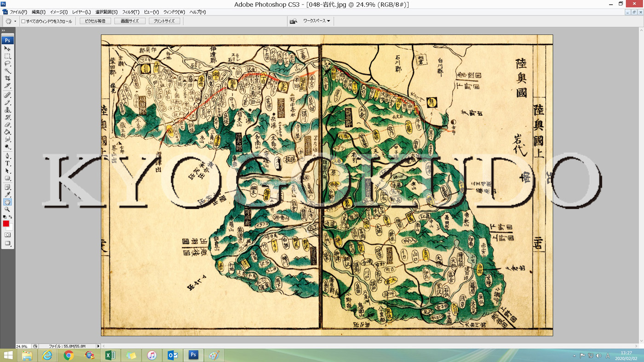This screenshot has width=644, height=362.
Task: Click the Go to Bridge icon
Action: coord(293,21)
